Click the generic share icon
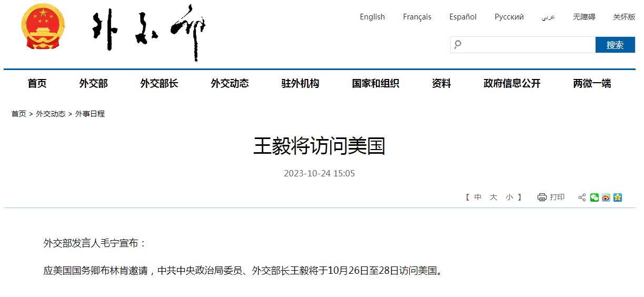 (x=582, y=197)
